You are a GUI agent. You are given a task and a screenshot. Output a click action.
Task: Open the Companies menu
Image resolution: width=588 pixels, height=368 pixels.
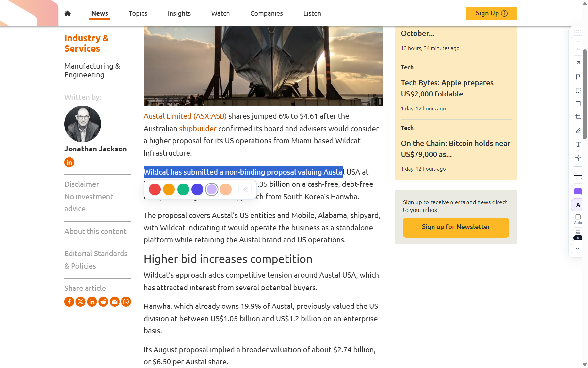click(267, 13)
